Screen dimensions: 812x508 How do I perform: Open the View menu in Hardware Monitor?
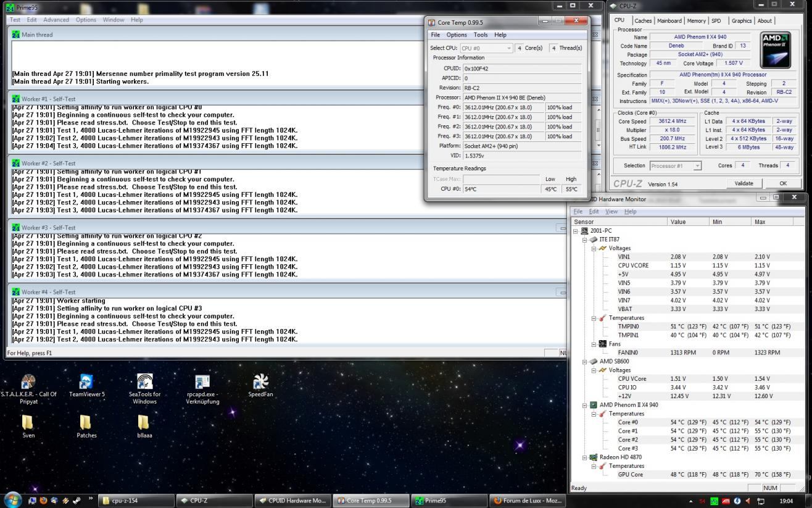(611, 211)
